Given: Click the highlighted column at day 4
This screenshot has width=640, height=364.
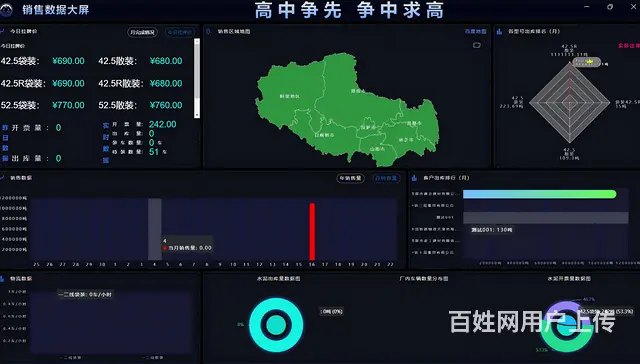Looking at the screenshot, I should click(x=155, y=229).
